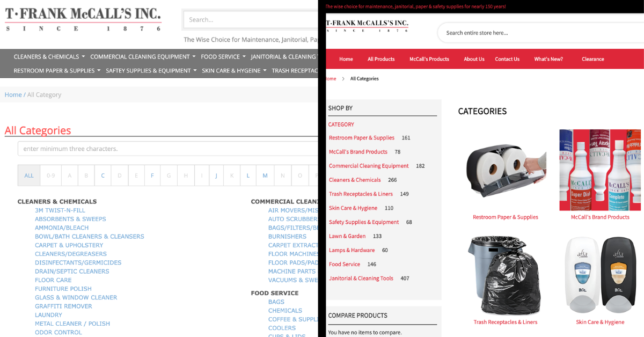
Task: Click the T. Frank McCall's logo on the right site
Action: (x=367, y=26)
